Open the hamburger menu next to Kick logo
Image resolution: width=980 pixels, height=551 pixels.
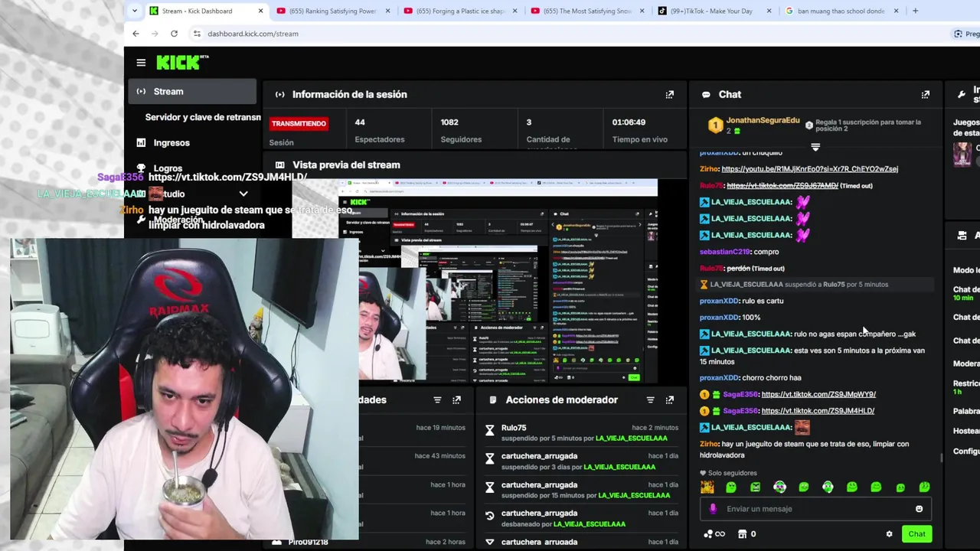(141, 63)
